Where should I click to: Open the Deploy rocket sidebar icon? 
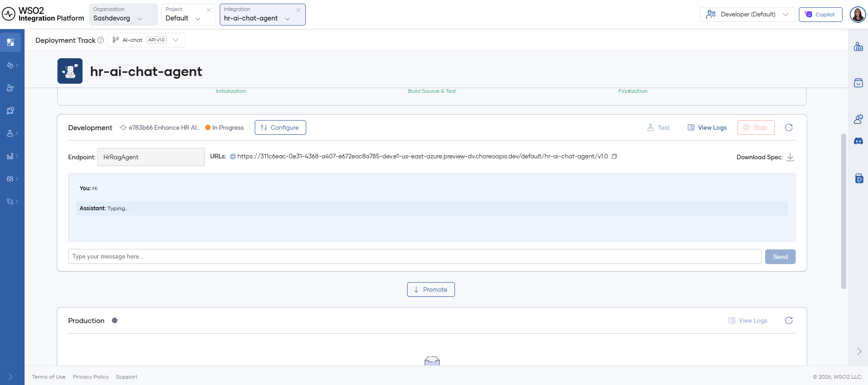(10, 111)
